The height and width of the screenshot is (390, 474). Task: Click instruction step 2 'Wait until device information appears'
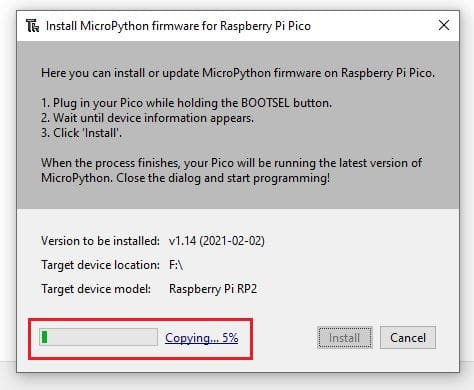[x=147, y=118]
